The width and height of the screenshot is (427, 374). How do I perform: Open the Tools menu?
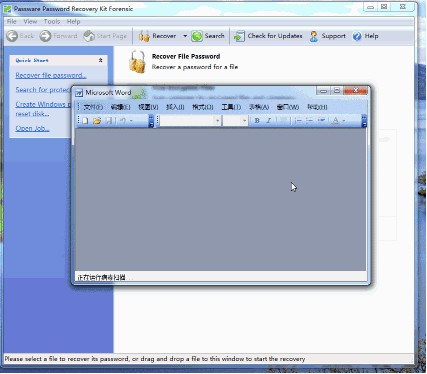(x=52, y=22)
